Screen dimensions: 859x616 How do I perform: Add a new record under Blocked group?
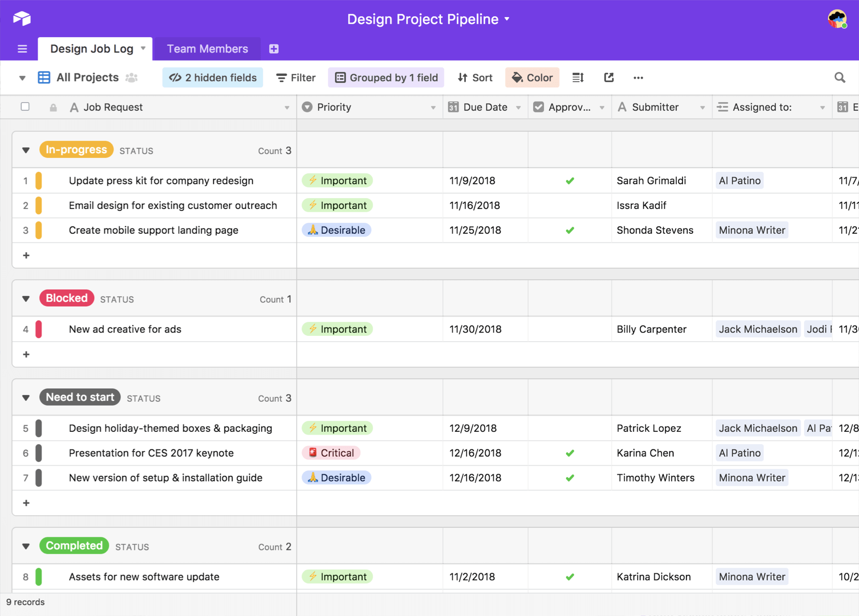click(26, 354)
